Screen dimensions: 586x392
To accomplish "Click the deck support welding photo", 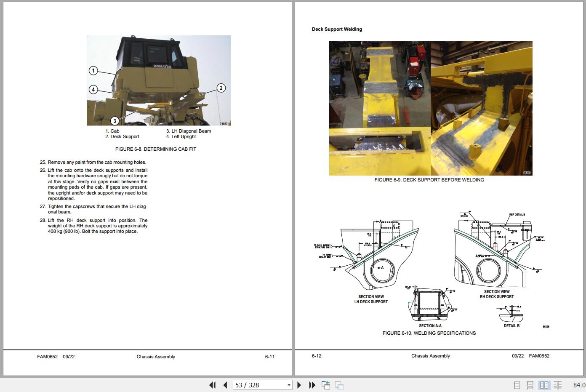I will pyautogui.click(x=430, y=108).
